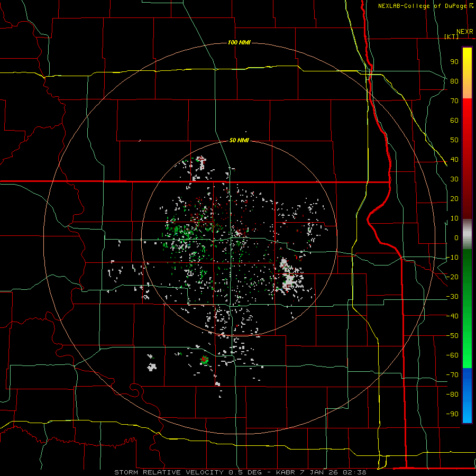Click the 70 value on velocity scale

(x=454, y=101)
